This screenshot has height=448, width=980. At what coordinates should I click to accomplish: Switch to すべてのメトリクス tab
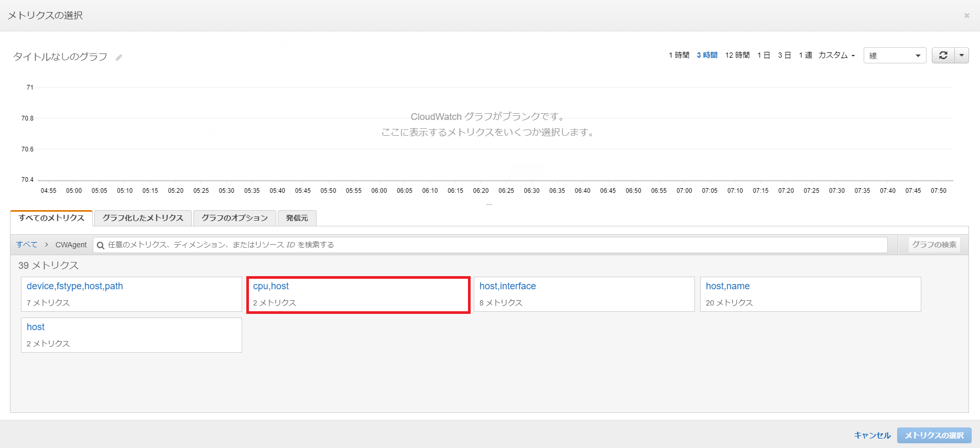coord(51,218)
